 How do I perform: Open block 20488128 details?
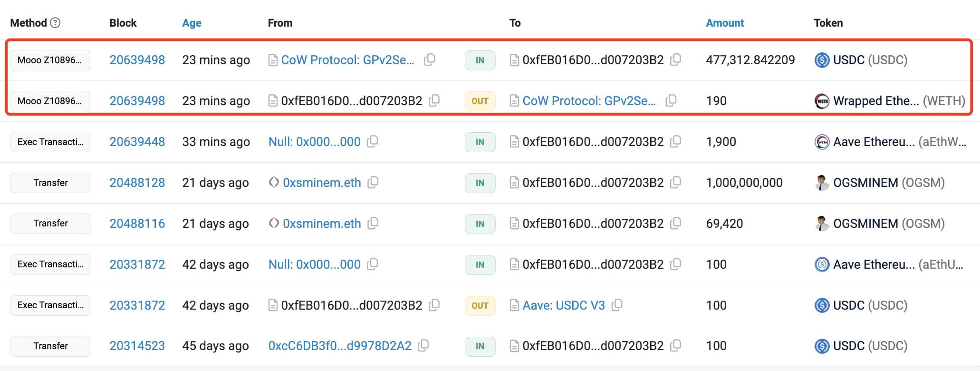(x=137, y=183)
